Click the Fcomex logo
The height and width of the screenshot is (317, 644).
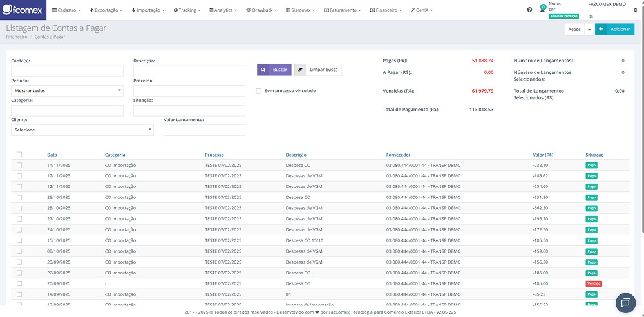pos(23,10)
